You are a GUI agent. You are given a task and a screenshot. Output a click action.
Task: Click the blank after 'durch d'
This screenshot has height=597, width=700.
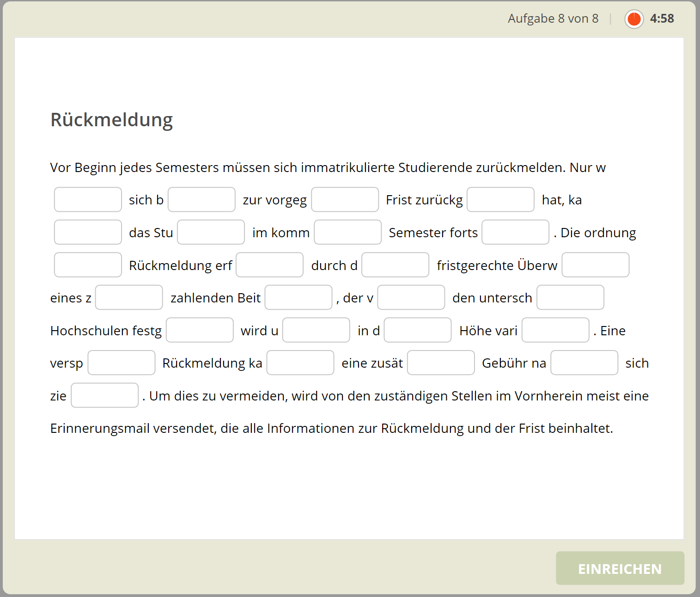[x=395, y=265]
